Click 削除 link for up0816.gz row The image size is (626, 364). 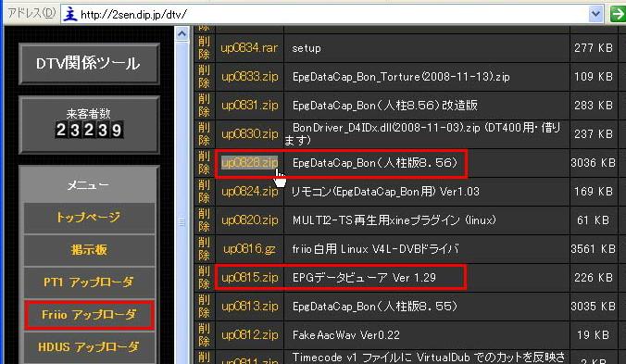(204, 249)
